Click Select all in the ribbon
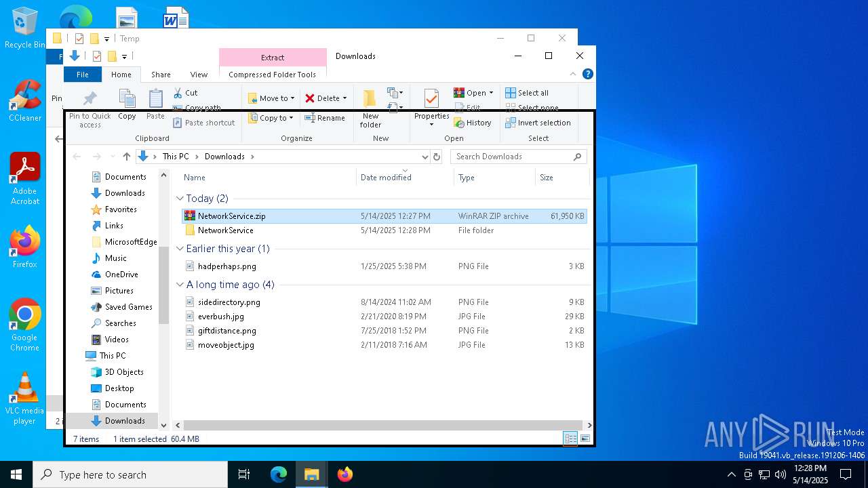This screenshot has width=868, height=488. pyautogui.click(x=527, y=93)
